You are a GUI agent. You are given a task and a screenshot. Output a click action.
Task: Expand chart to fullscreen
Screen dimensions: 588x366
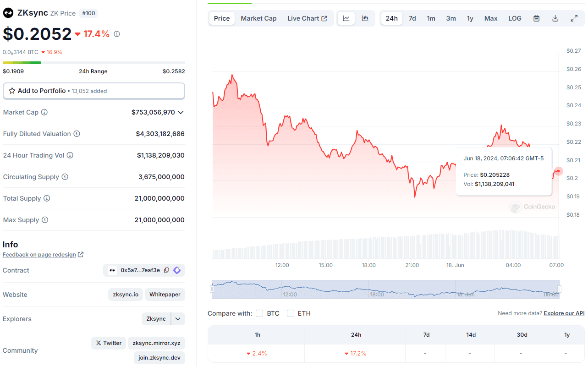pyautogui.click(x=574, y=18)
